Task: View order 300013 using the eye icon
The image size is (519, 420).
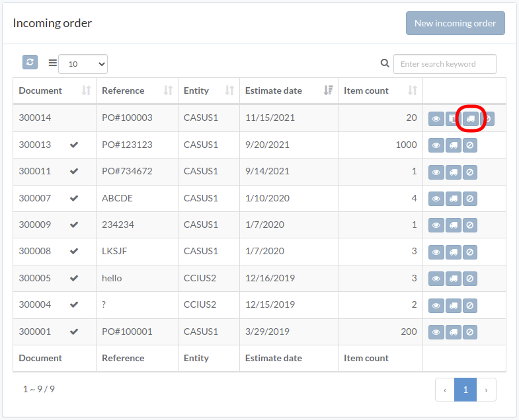Action: tap(436, 145)
